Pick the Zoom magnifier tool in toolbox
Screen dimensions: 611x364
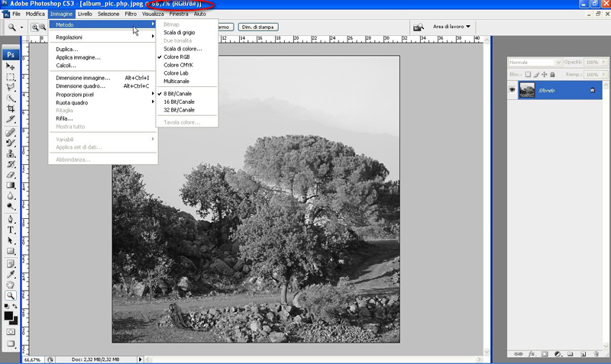(11, 295)
